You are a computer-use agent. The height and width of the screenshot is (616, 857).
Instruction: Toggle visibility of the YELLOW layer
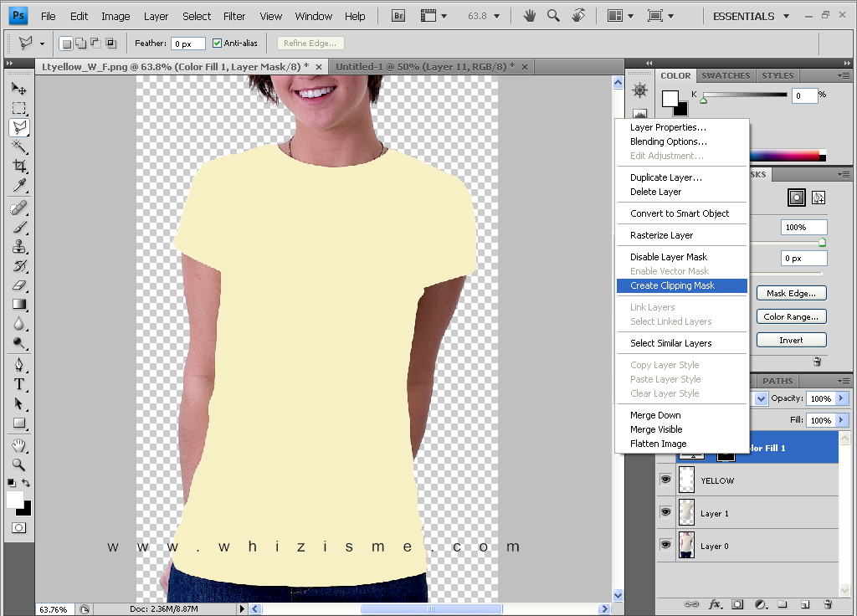click(665, 479)
